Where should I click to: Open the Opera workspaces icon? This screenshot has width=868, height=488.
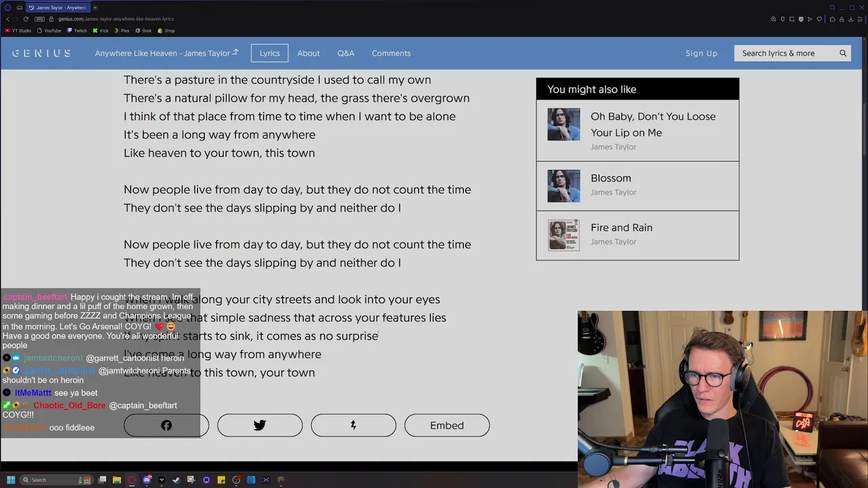tap(20, 7)
